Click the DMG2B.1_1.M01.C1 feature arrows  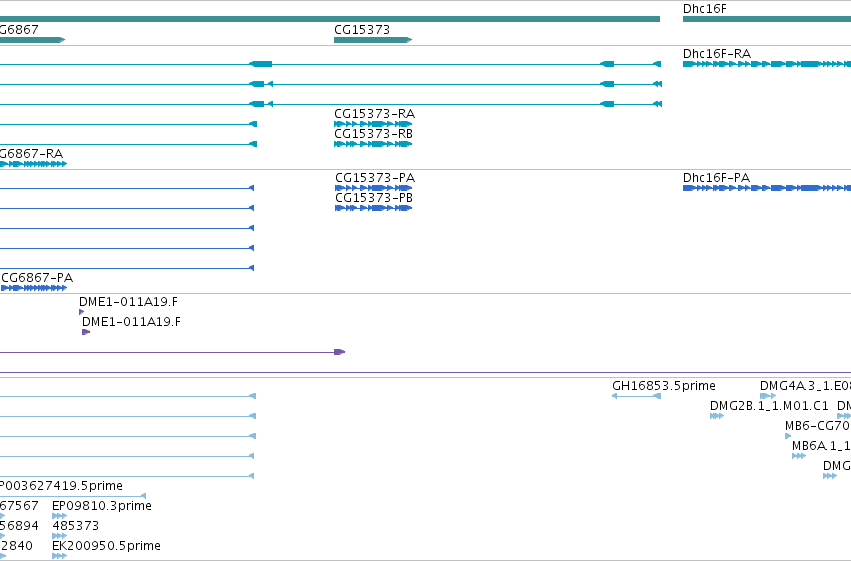coord(717,416)
